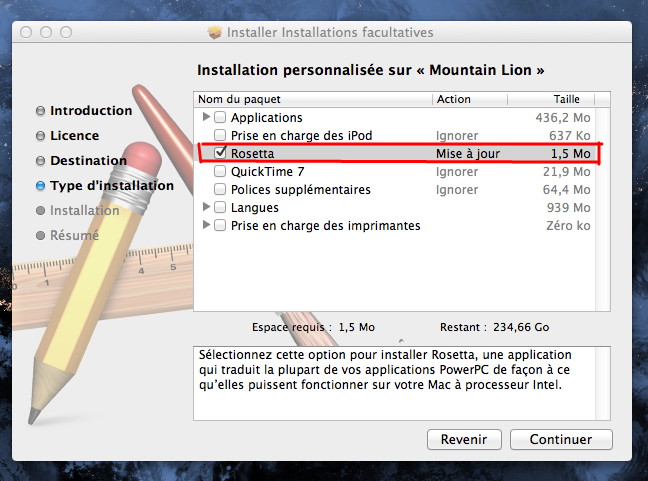Image resolution: width=648 pixels, height=481 pixels.
Task: Select the QuickTime 7 row label
Action: (x=267, y=171)
